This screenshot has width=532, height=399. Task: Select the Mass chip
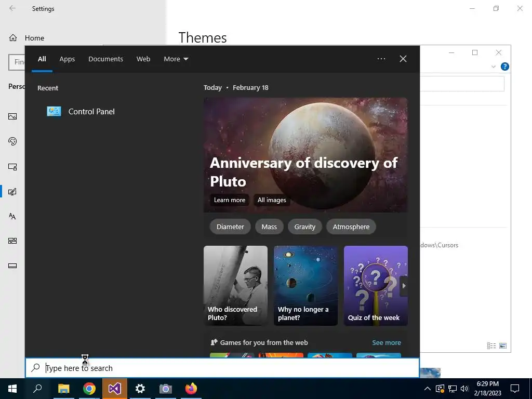tap(269, 227)
